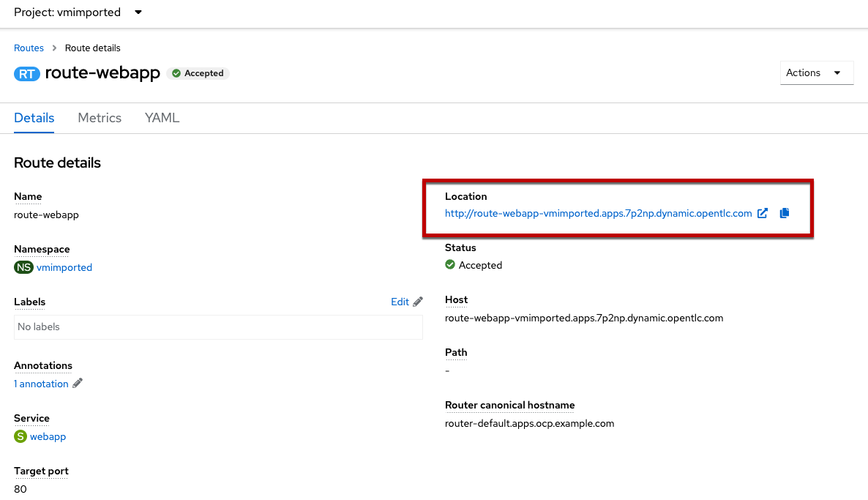Open the route-webapp location URL link

[x=598, y=214]
